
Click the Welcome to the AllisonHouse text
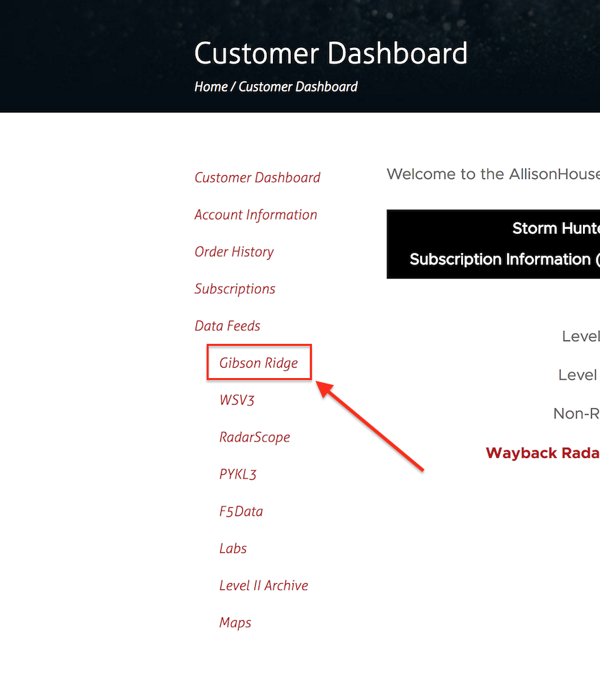493,174
